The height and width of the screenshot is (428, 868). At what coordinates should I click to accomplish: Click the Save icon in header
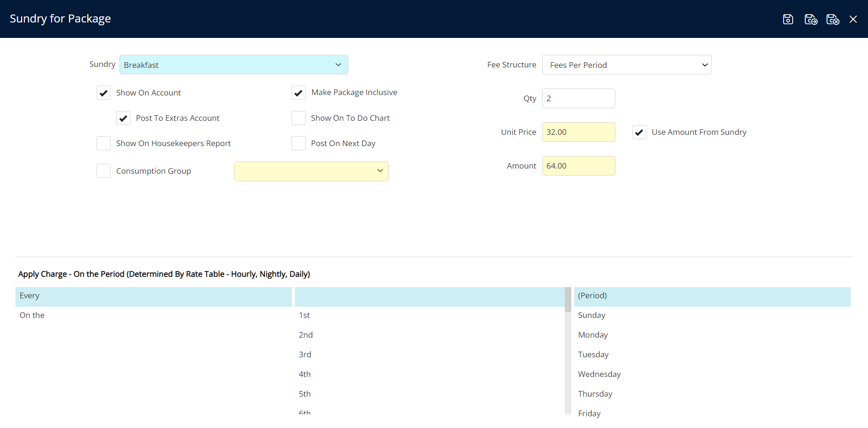click(x=788, y=19)
